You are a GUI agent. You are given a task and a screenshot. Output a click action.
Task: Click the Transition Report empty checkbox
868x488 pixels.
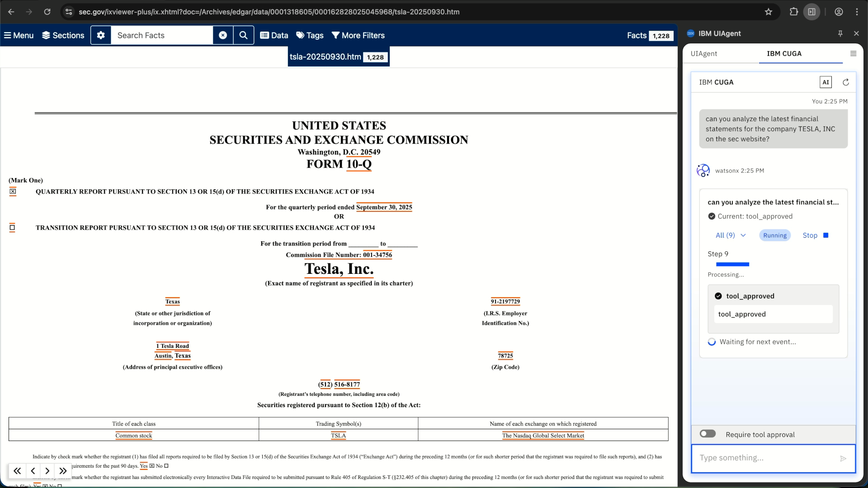pos(12,228)
